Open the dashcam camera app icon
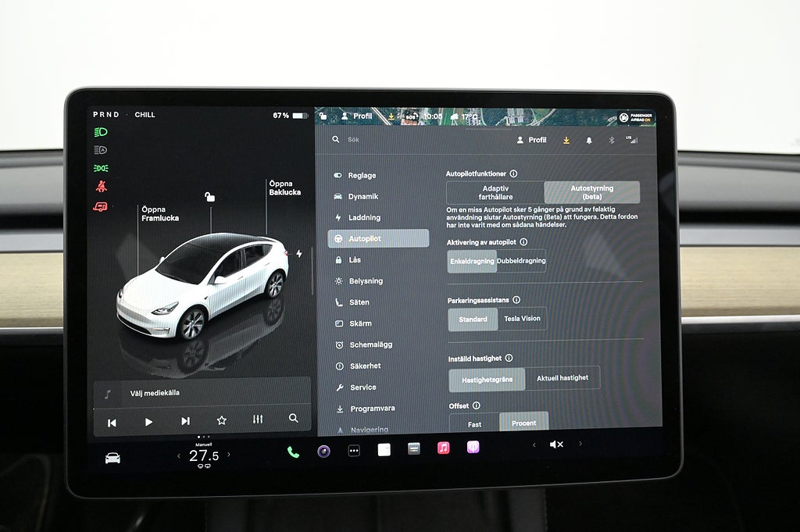This screenshot has width=800, height=532. tap(323, 451)
